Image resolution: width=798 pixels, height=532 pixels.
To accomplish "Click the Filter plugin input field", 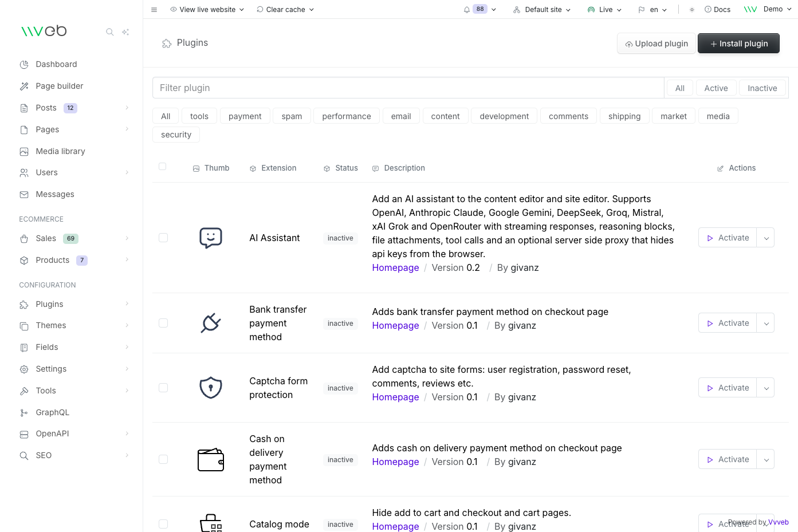I will pyautogui.click(x=408, y=88).
